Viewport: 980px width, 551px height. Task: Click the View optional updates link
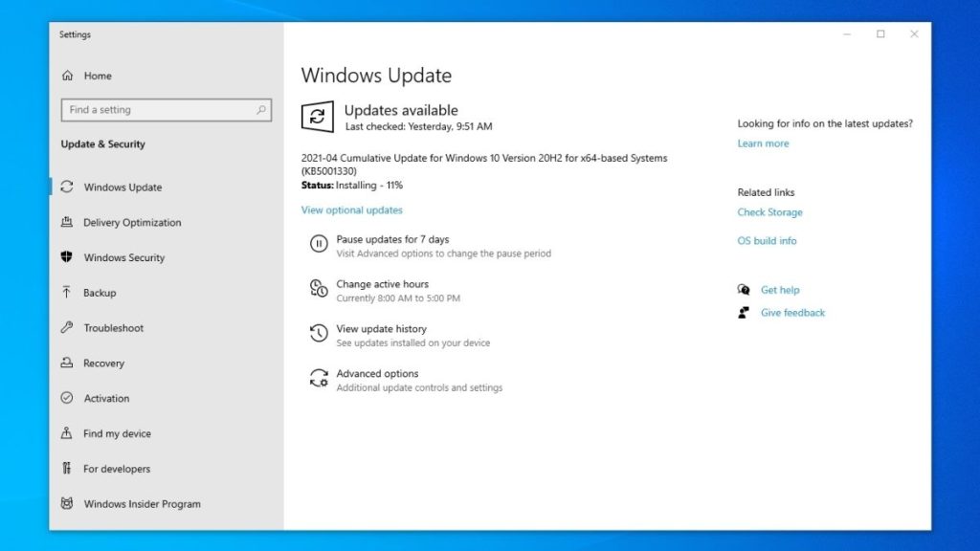(351, 209)
